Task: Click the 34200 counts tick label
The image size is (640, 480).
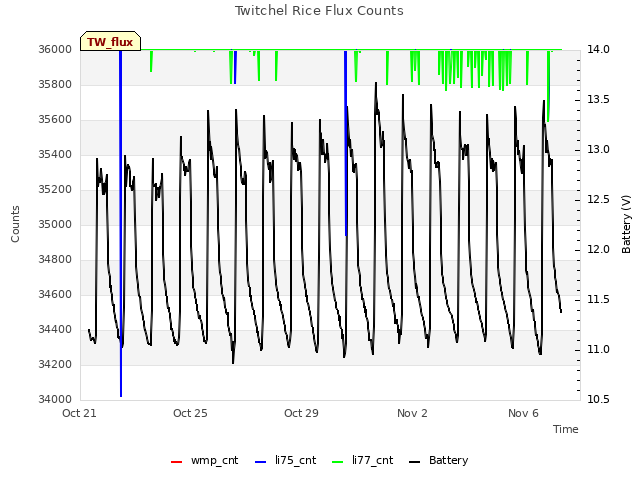Action: pos(55,364)
